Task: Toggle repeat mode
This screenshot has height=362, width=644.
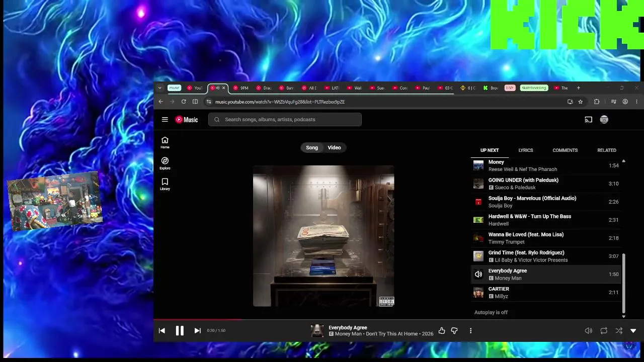Action: 604,330
